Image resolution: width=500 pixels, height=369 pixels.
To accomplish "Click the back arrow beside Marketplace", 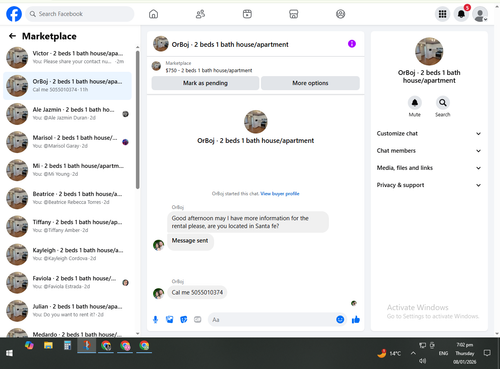I will [x=12, y=36].
